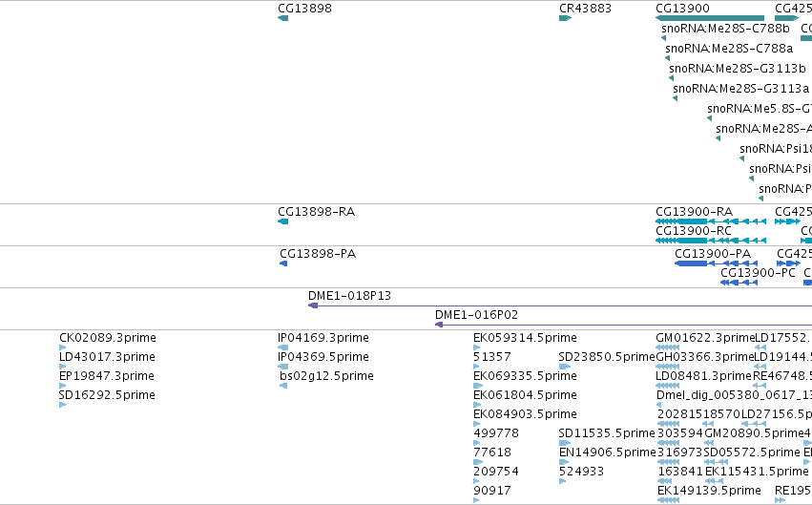Viewport: 812px width, 505px height.
Task: Select the CR43883 gene arrow glyph
Action: click(x=565, y=18)
